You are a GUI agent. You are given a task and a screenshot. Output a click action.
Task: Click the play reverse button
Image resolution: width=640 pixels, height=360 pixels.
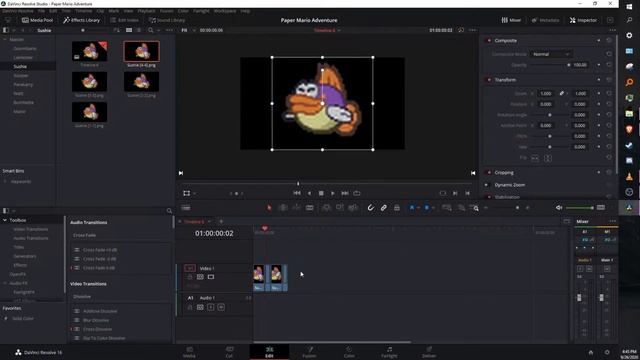[309, 193]
